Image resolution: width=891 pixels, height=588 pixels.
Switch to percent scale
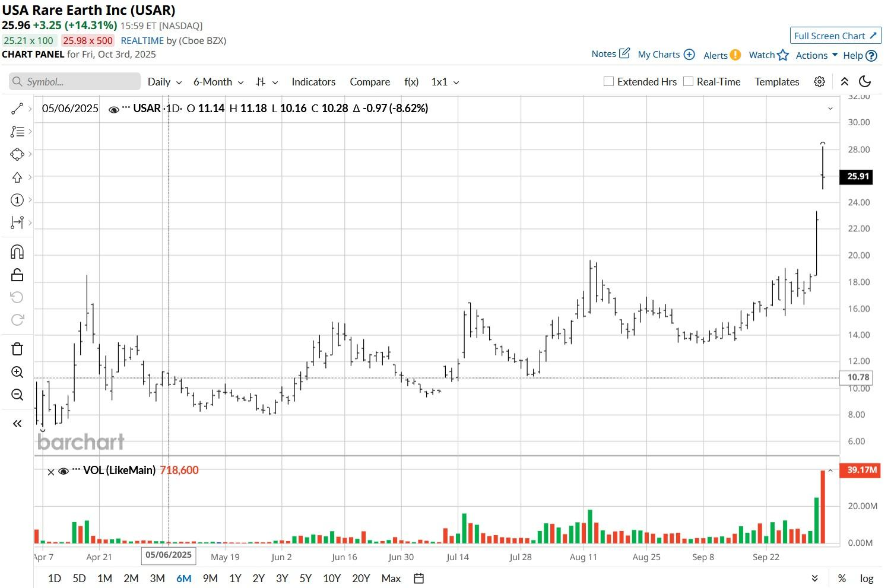coord(842,579)
